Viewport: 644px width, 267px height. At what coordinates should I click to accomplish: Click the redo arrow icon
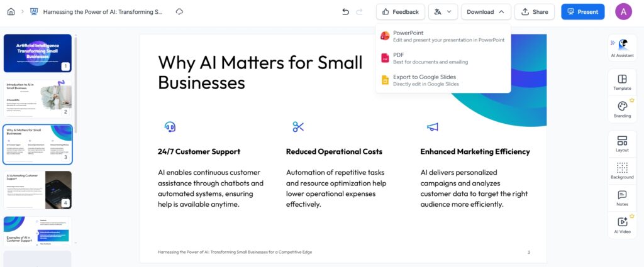(360, 12)
